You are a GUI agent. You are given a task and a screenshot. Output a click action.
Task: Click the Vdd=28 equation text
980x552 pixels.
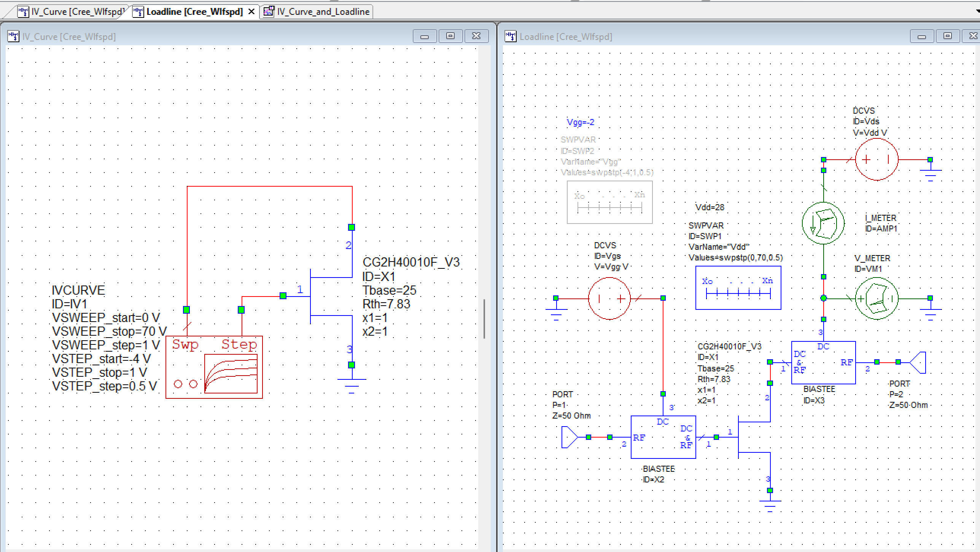(710, 207)
